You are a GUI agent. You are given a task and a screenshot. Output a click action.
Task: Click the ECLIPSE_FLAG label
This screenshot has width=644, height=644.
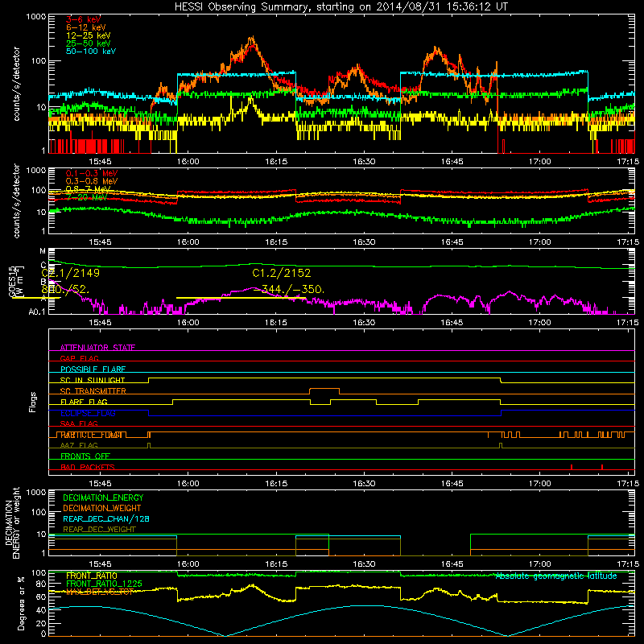point(88,413)
